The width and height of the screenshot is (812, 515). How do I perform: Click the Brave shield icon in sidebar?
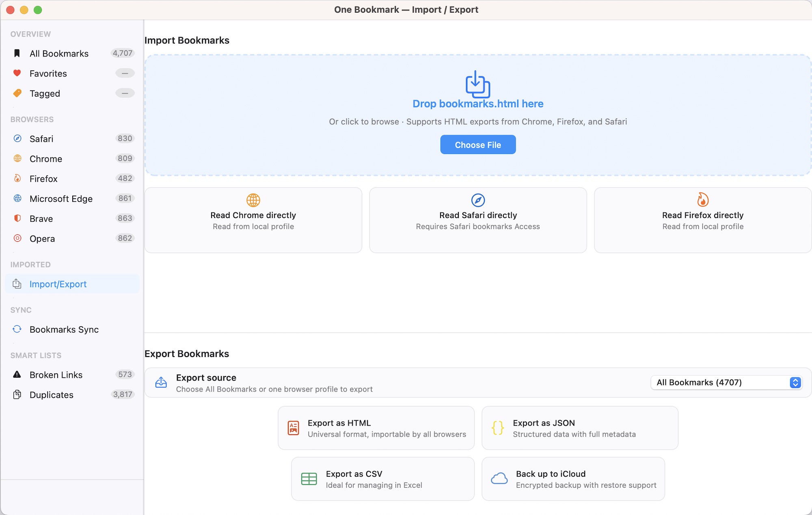(x=17, y=218)
